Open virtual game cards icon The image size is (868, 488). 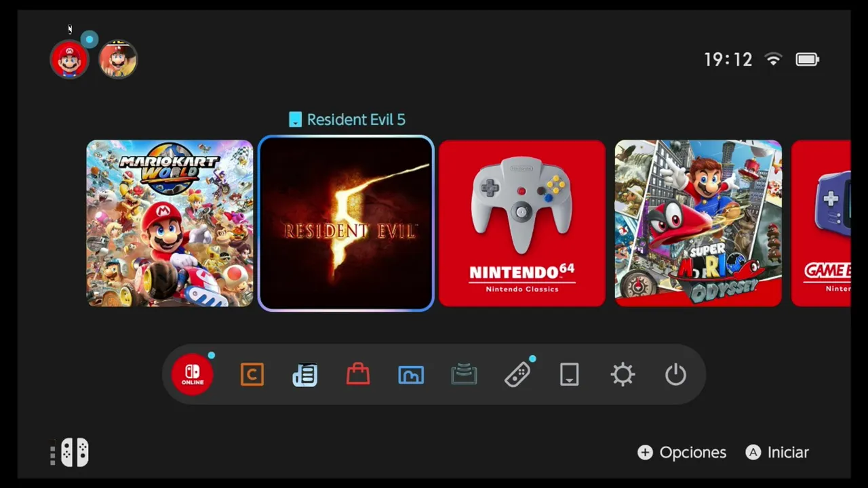(x=570, y=375)
